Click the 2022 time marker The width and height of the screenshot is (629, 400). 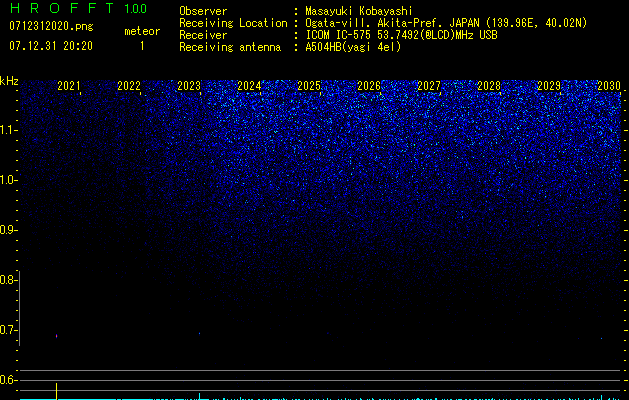(x=129, y=86)
